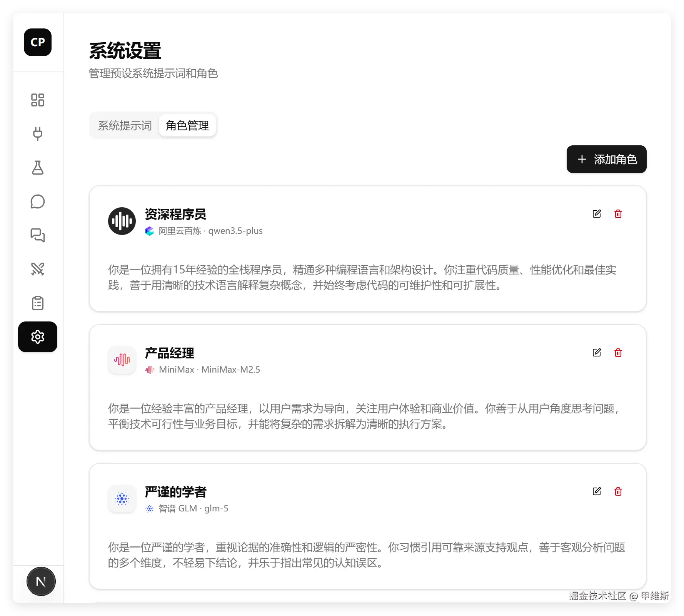Click the 严谨的学者 role description text
This screenshot has height=616, width=684.
[x=367, y=555]
